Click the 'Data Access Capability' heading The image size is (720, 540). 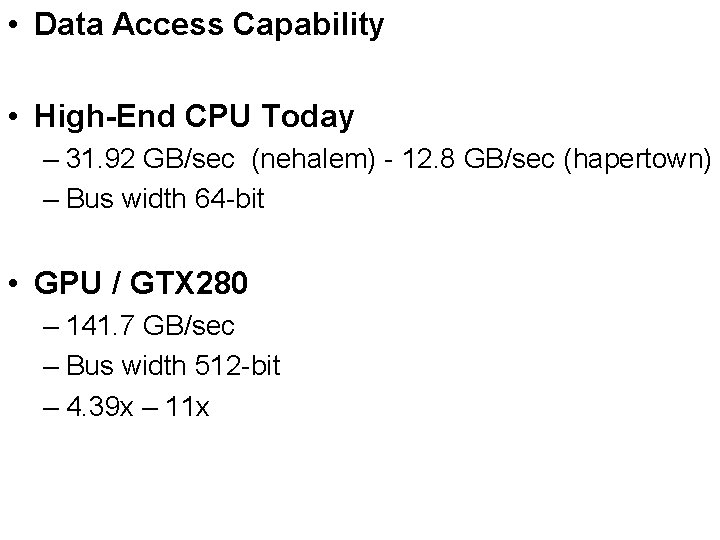(209, 25)
